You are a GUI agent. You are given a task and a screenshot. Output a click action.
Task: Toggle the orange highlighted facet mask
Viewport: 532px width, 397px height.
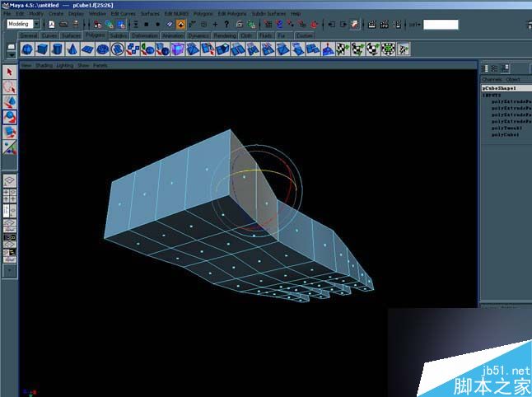click(x=181, y=25)
